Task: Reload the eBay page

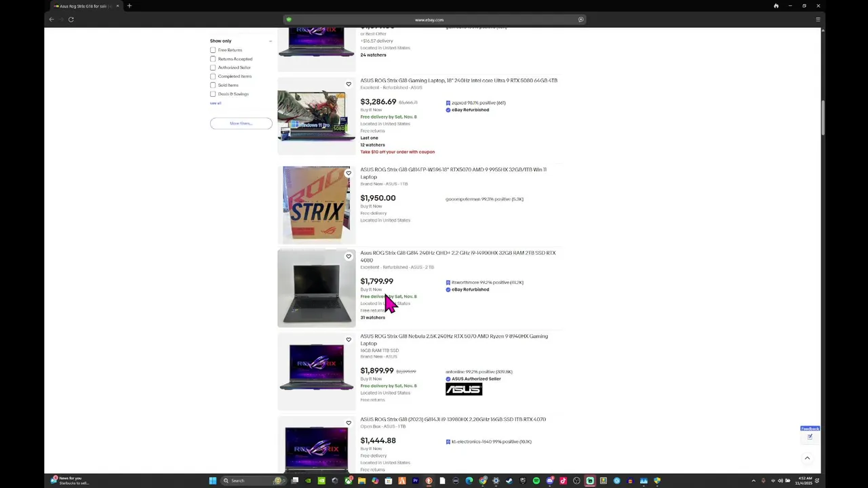Action: click(x=71, y=20)
